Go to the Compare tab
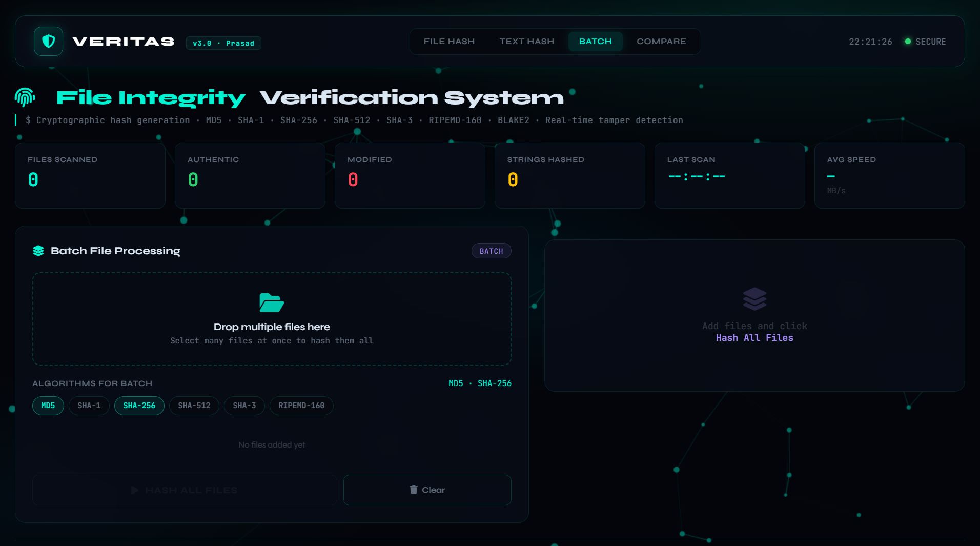 pyautogui.click(x=661, y=42)
